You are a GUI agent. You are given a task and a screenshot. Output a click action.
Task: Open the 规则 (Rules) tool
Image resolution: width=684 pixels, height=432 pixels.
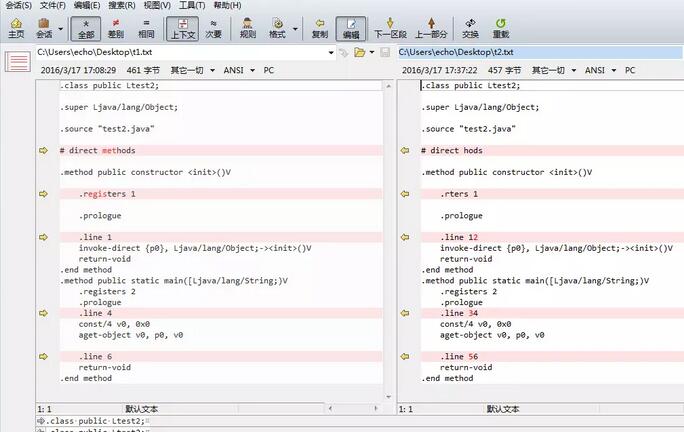tap(248, 27)
